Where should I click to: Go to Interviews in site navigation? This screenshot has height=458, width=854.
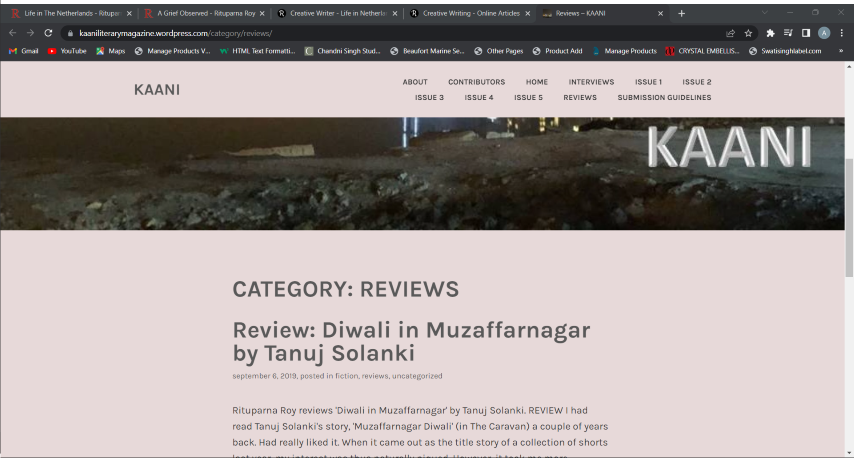(x=591, y=82)
